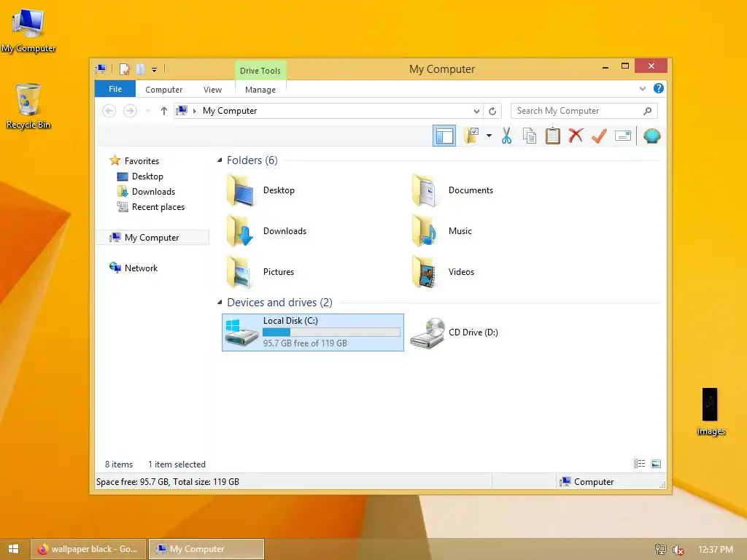Click the 12:37 PM clock
Screen dimensions: 747x560
[x=716, y=550]
